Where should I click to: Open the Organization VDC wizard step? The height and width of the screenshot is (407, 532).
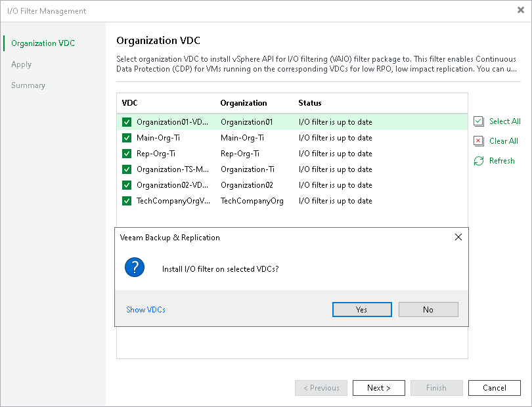coord(43,43)
